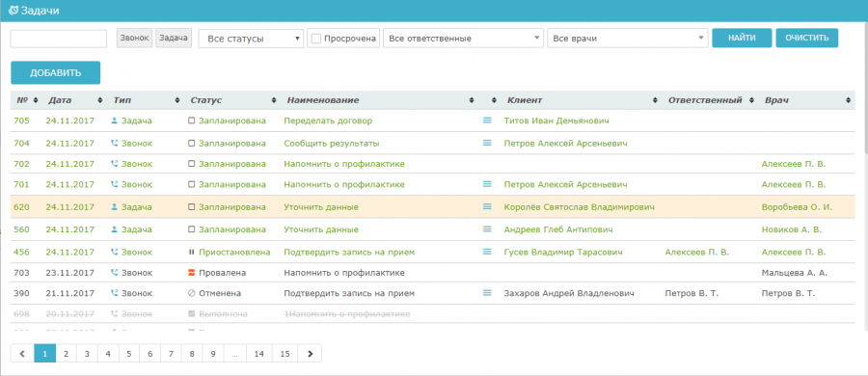Toggle the Звонок type filter
The height and width of the screenshot is (376, 868).
pos(134,39)
